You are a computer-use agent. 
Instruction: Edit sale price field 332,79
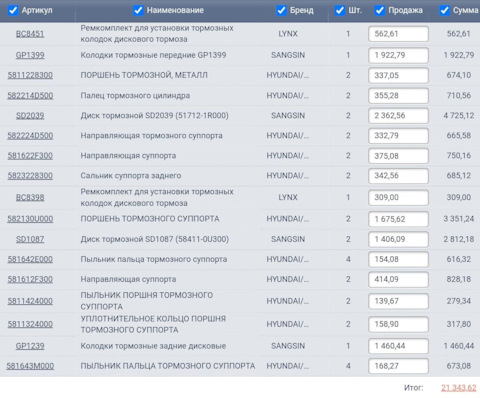tap(398, 136)
